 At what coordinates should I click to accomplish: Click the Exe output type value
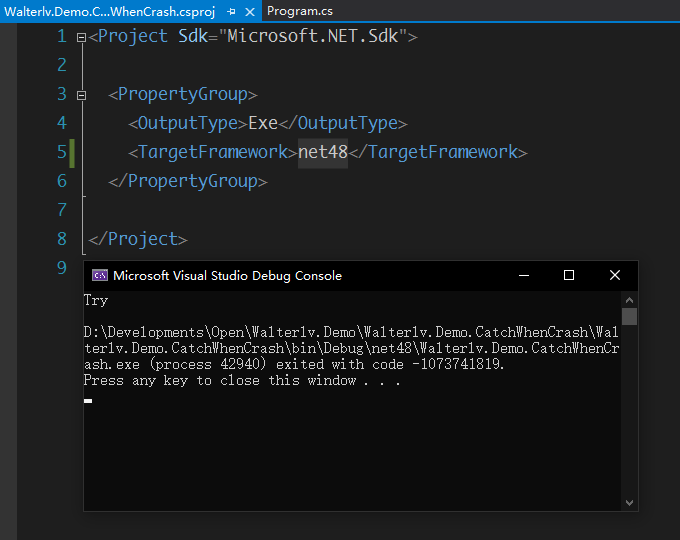263,123
